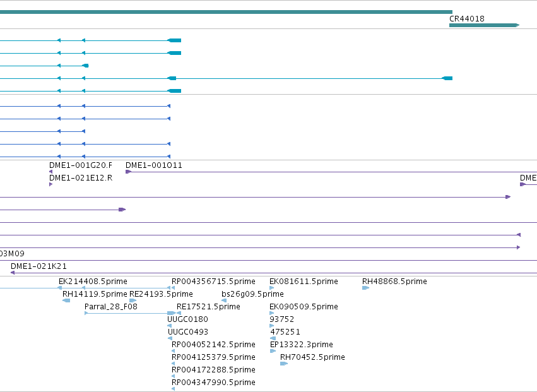
Task: Click the EK090509.5prime EST label
Action: (304, 307)
